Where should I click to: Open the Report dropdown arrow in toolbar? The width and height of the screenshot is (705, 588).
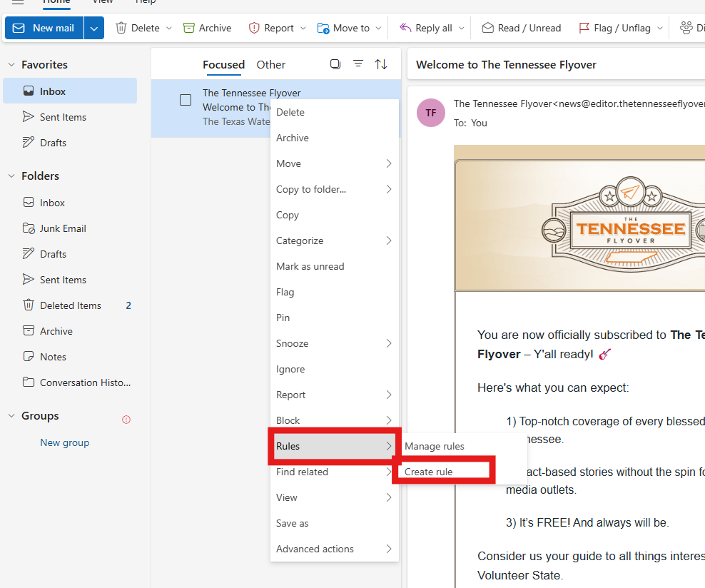pos(303,28)
